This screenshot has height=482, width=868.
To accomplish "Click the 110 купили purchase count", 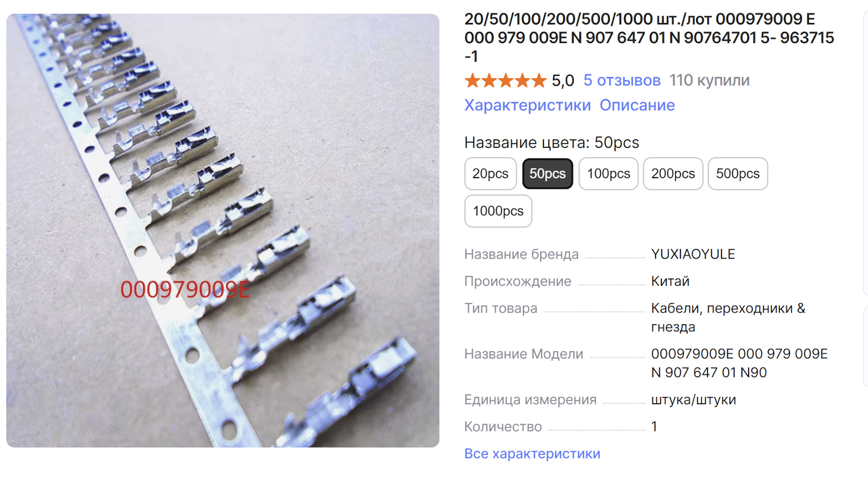I will pyautogui.click(x=709, y=80).
